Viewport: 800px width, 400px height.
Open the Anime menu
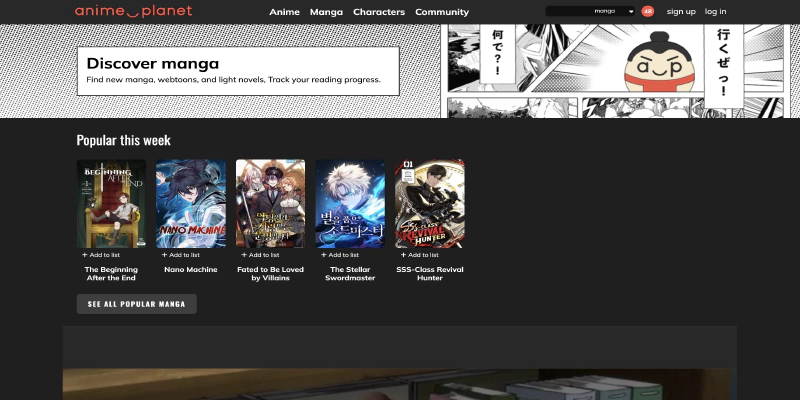coord(284,12)
